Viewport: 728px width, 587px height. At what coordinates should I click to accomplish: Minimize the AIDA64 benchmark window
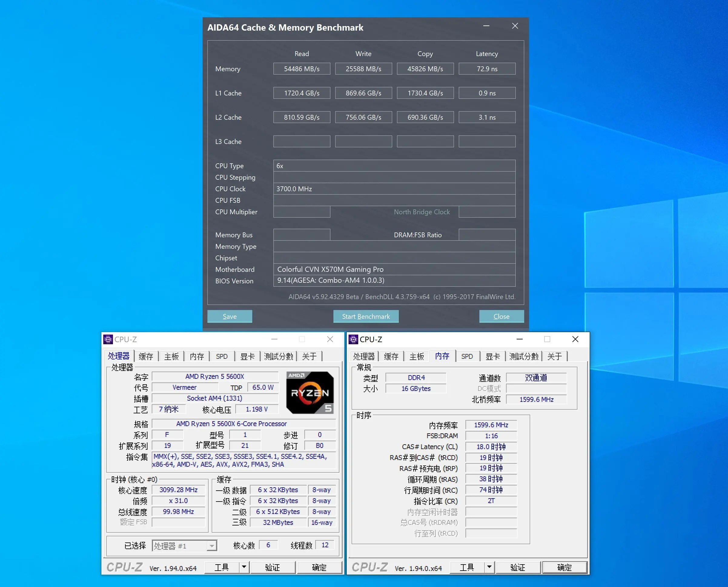[486, 26]
